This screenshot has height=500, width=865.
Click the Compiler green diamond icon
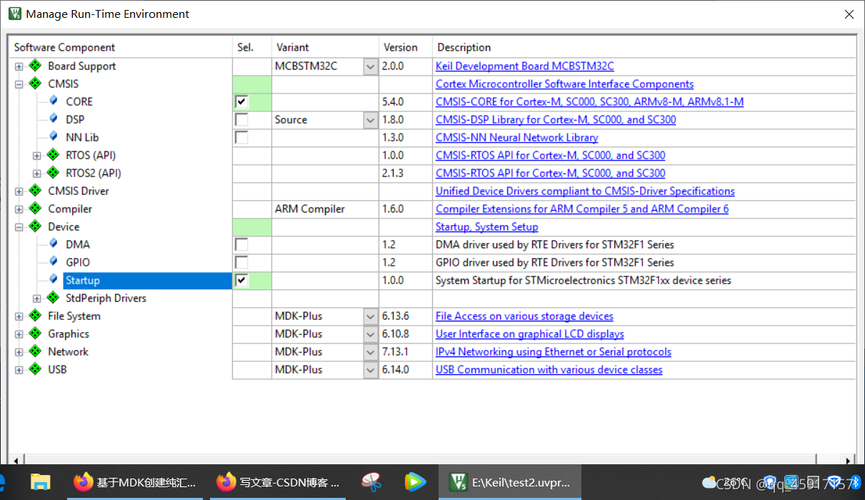pos(35,209)
